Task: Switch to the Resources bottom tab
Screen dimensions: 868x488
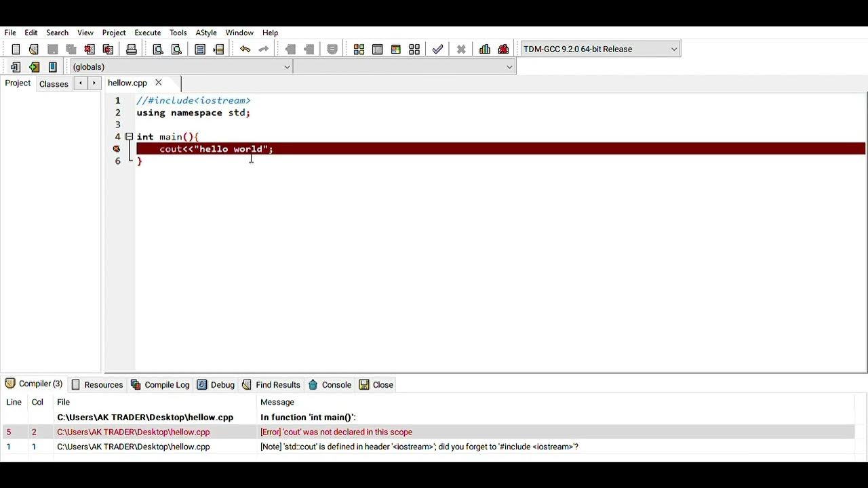Action: [x=97, y=384]
